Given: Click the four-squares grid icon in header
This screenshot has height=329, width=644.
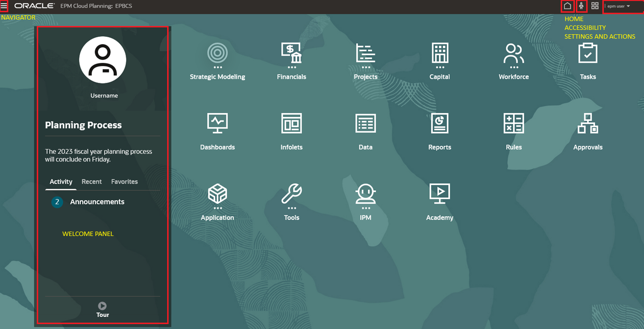Looking at the screenshot, I should point(595,6).
